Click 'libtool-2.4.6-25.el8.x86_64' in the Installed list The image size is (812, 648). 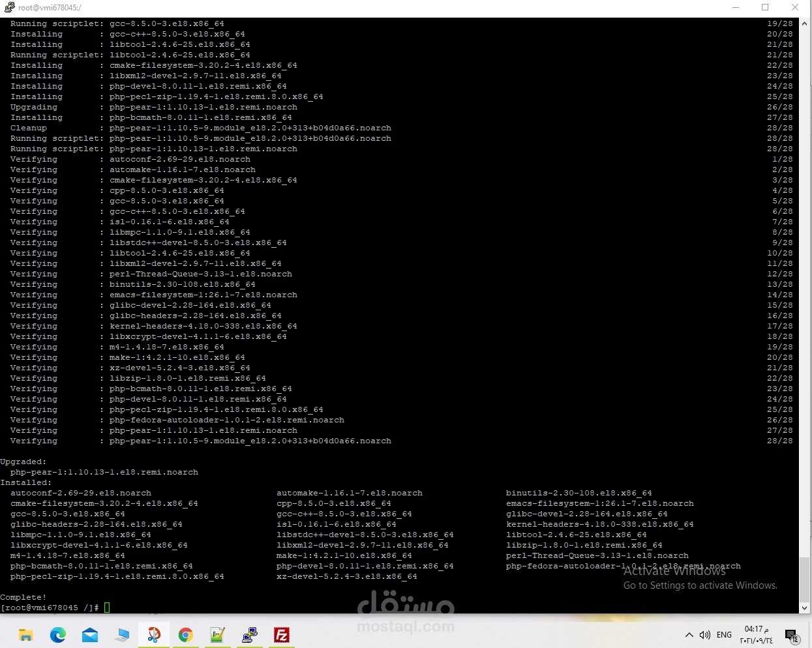tap(577, 535)
